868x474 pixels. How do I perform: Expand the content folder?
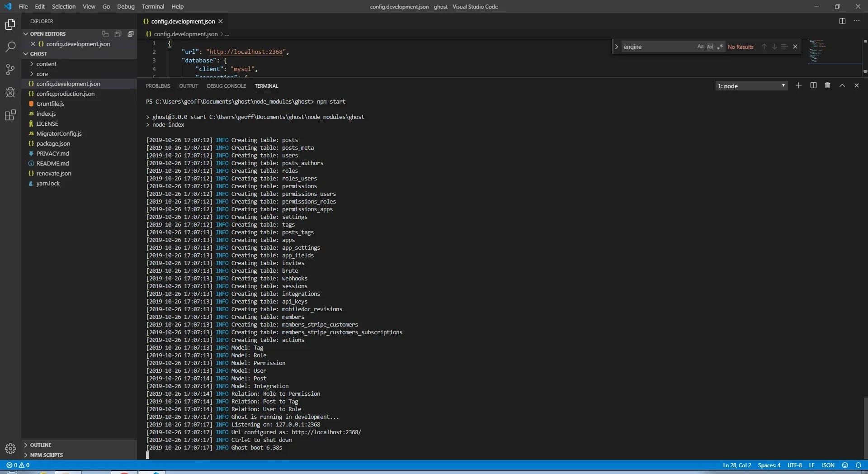(x=47, y=64)
